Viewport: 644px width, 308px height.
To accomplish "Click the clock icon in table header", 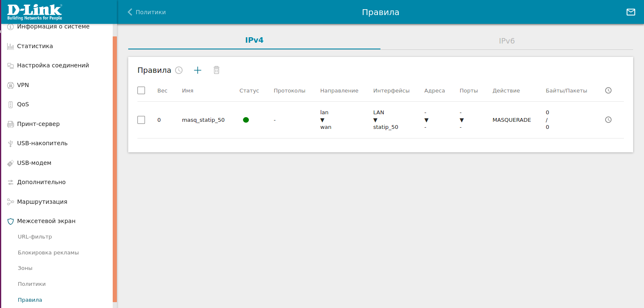I will [608, 90].
